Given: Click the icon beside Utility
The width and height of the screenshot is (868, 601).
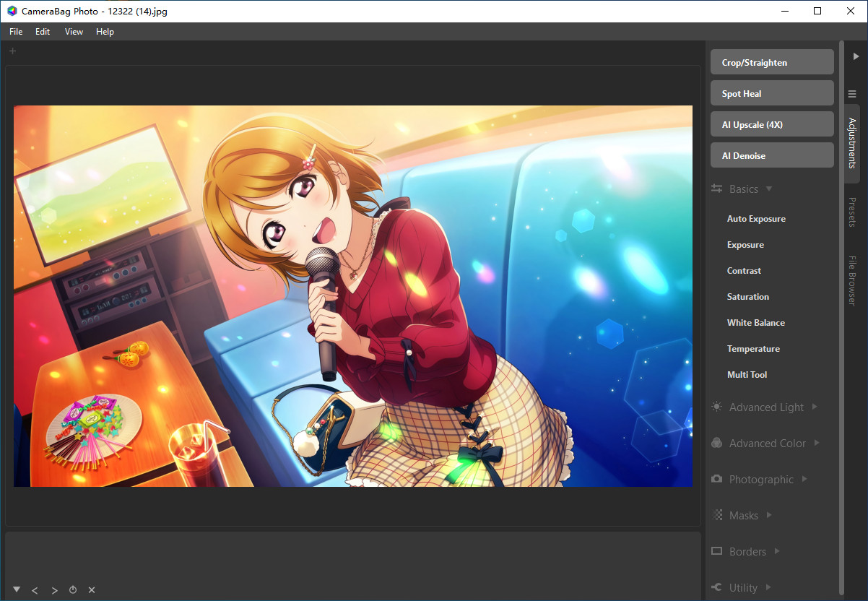Looking at the screenshot, I should pyautogui.click(x=716, y=587).
